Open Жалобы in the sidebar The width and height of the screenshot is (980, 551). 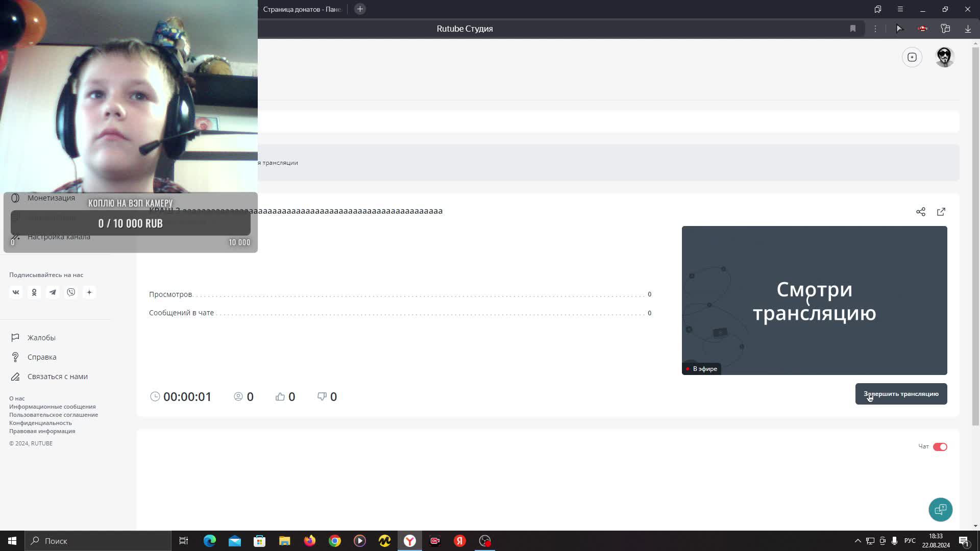coord(41,338)
